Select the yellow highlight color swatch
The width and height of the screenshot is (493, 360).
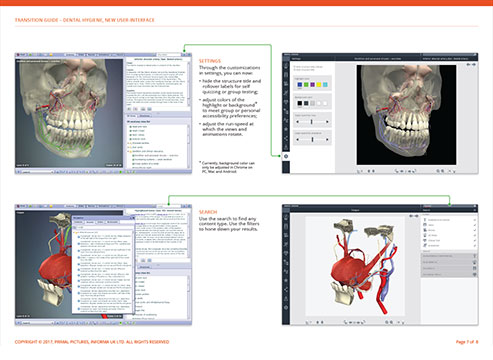319,85
